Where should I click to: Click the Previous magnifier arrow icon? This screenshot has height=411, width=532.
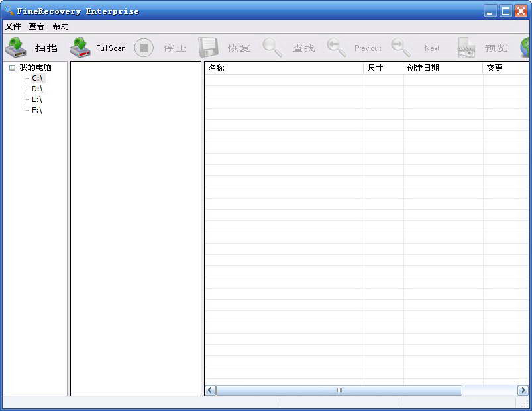pos(337,48)
